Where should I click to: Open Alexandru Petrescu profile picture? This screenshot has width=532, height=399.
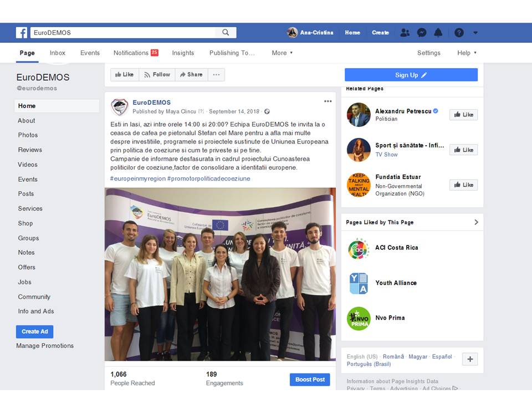click(359, 115)
